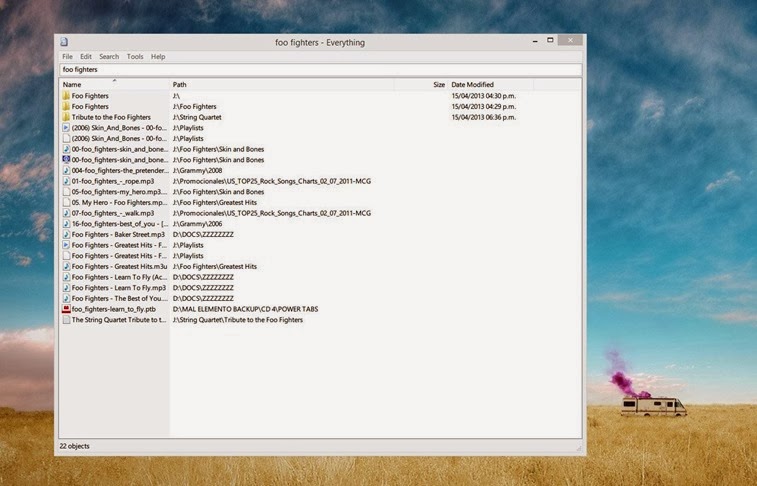This screenshot has width=757, height=486.
Task: Select the file foo_fighters-learn_to_fly.ptb
Action: click(114, 309)
